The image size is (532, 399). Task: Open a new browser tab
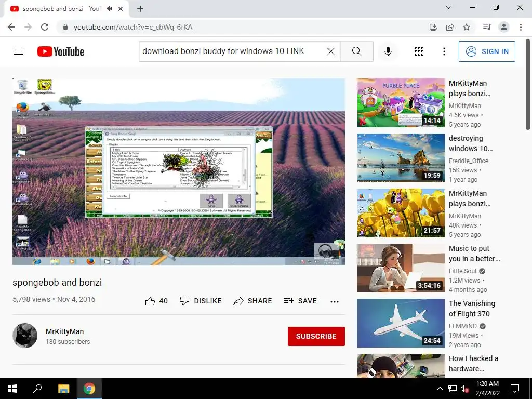point(140,9)
